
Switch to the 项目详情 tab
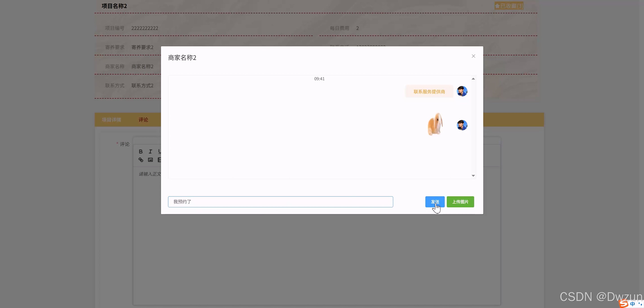111,120
